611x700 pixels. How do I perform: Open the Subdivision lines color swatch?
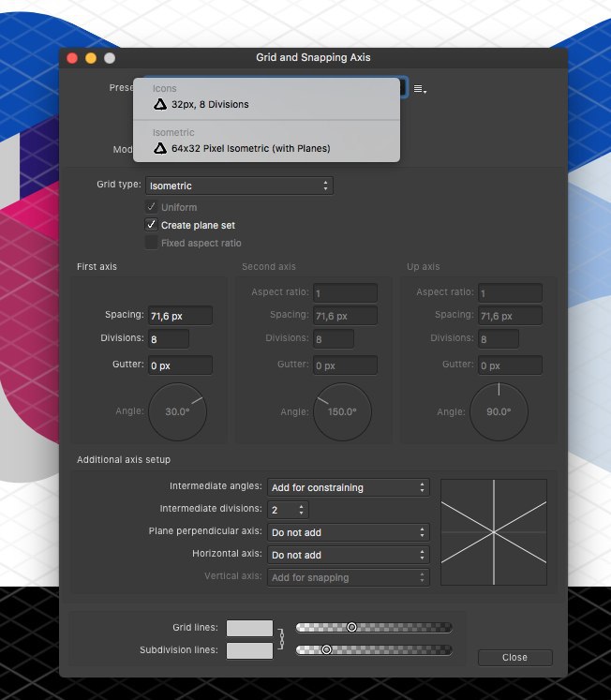(249, 650)
